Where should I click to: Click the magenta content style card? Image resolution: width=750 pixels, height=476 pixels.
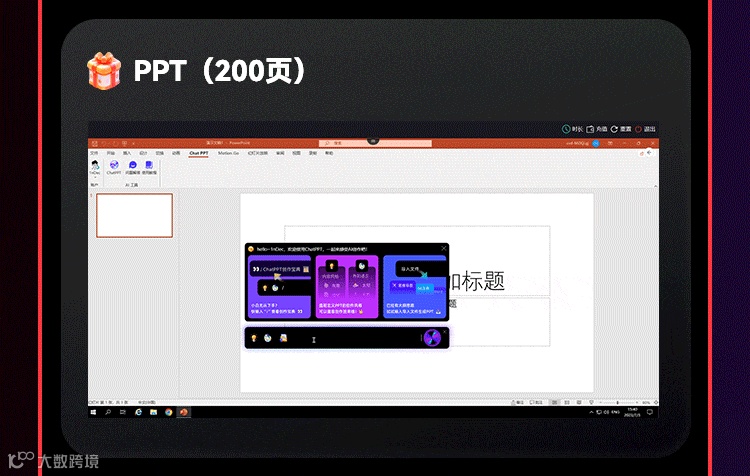[347, 287]
